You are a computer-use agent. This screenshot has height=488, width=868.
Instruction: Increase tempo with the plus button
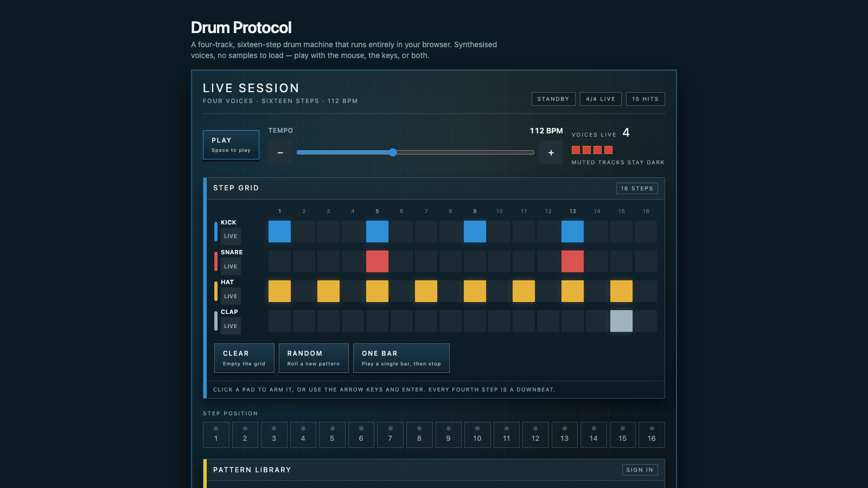click(x=551, y=152)
